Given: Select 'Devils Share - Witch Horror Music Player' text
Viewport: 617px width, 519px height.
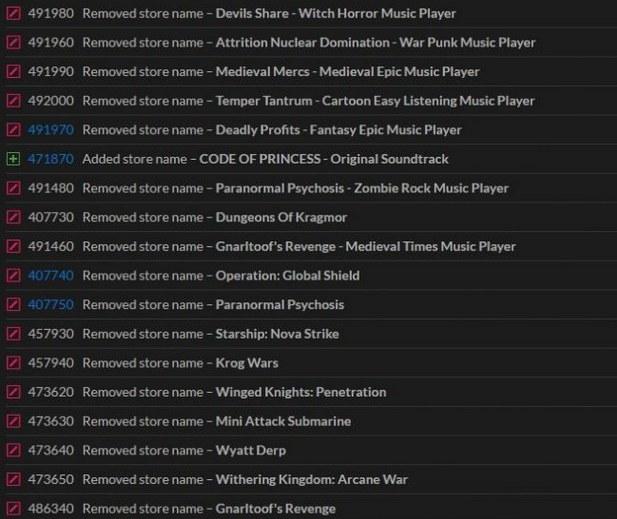Looking at the screenshot, I should tap(336, 14).
